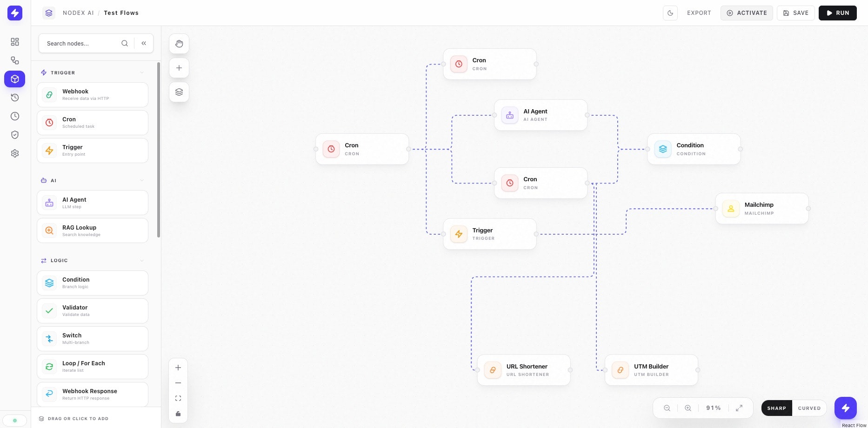Toggle dark mode with the moon icon

coord(670,13)
